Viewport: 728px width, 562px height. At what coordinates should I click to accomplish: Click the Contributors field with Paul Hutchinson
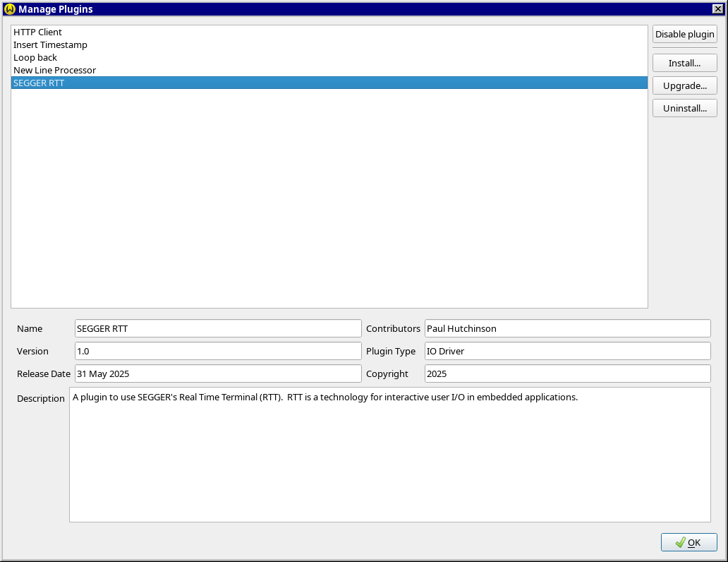[567, 329]
